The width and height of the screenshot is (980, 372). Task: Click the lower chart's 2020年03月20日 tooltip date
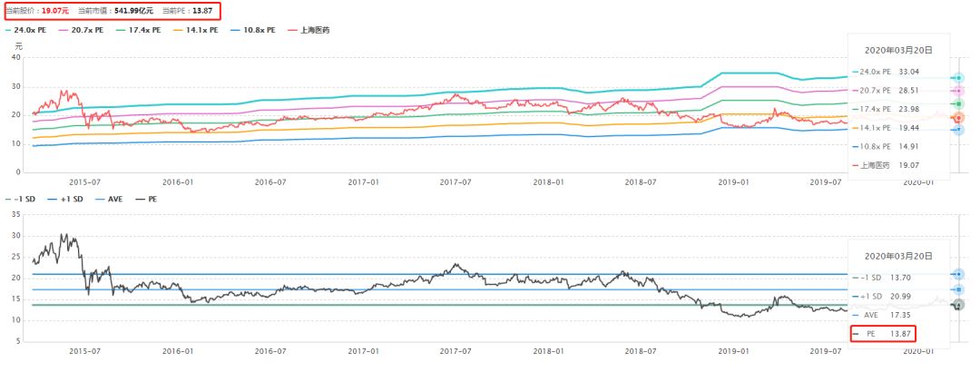point(898,257)
